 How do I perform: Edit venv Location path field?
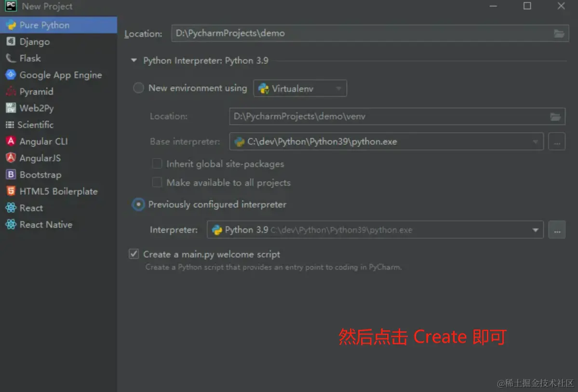coord(397,117)
